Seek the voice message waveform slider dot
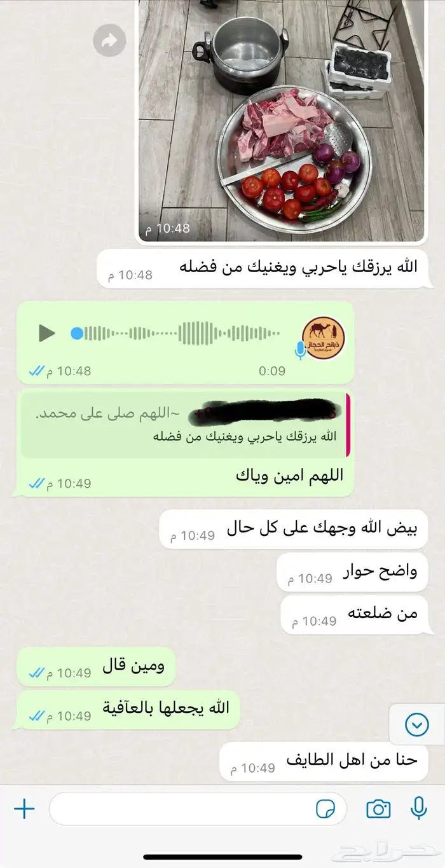The width and height of the screenshot is (445, 868). (x=77, y=333)
